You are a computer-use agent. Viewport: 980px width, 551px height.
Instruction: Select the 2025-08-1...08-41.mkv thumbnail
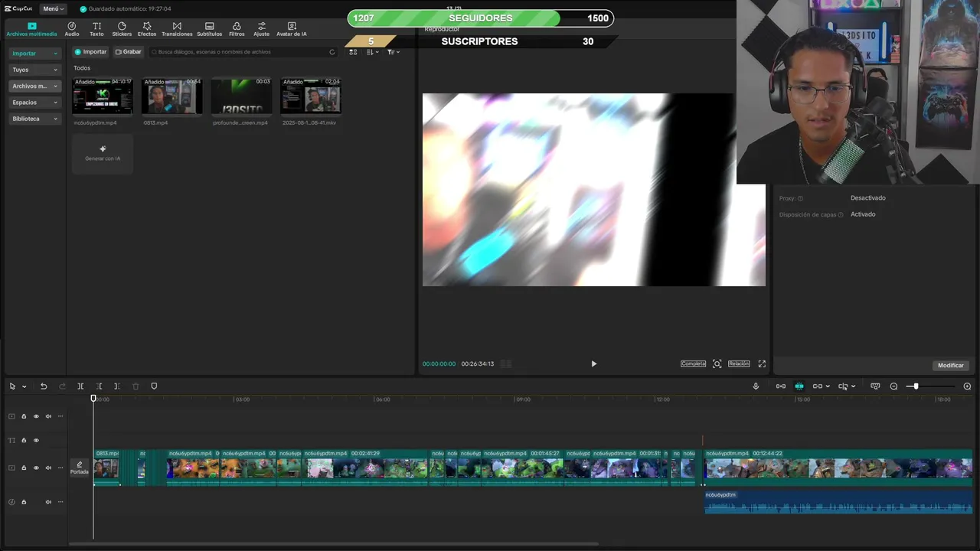coord(310,96)
